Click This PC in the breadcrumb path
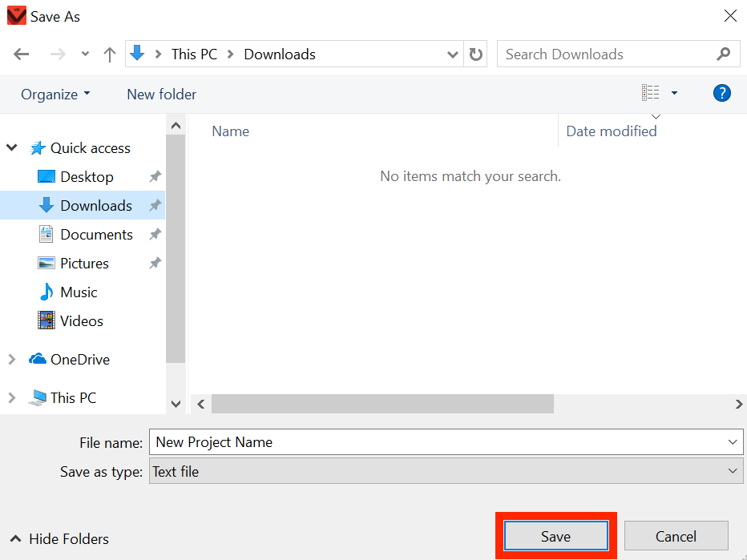The image size is (747, 560). pos(194,54)
